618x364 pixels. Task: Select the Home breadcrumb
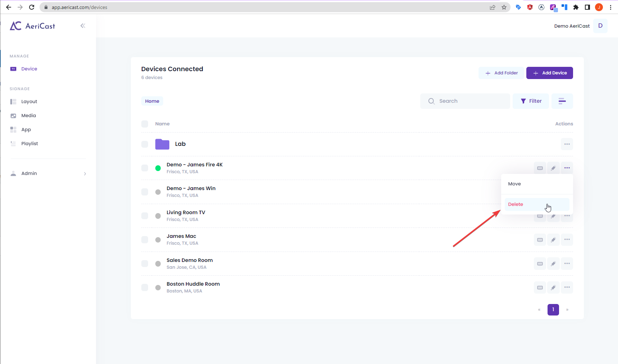point(152,101)
